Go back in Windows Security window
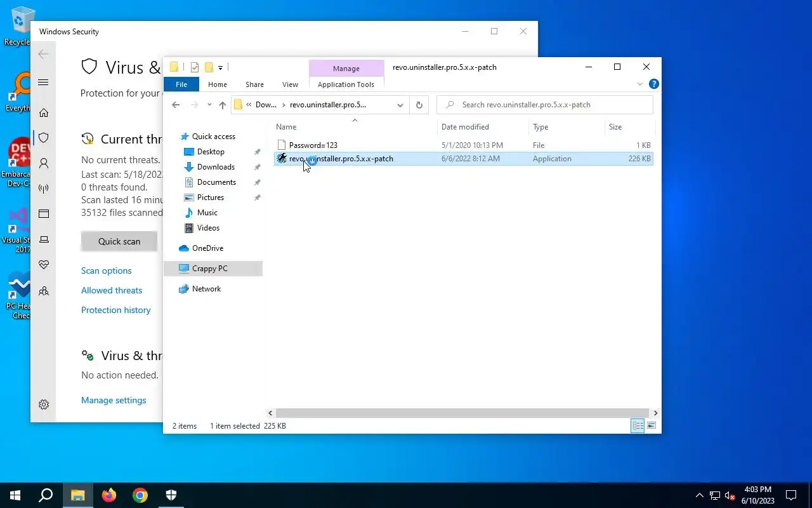 pos(44,54)
